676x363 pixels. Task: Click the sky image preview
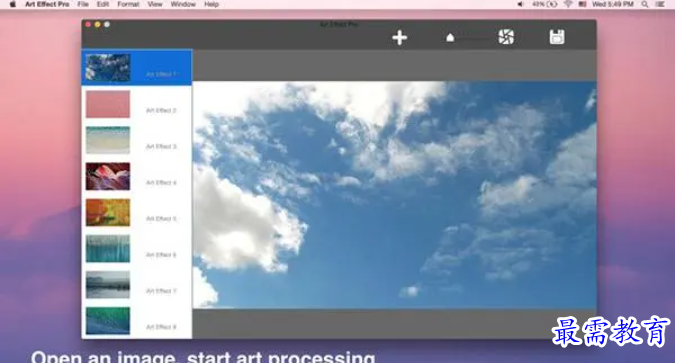coord(394,195)
